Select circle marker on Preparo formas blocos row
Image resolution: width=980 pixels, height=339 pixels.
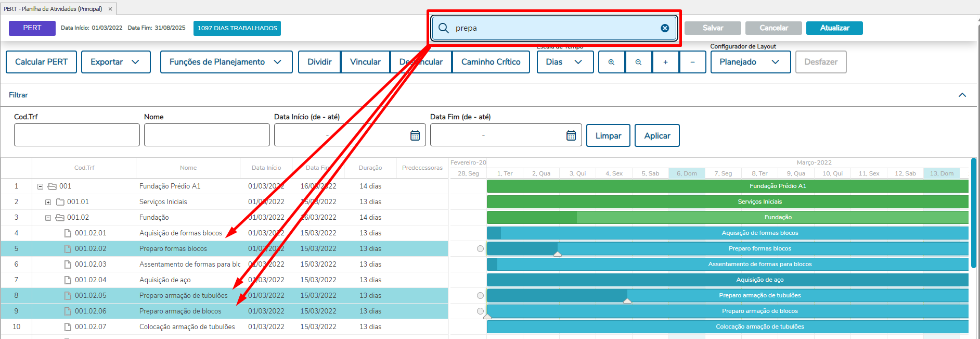[480, 248]
